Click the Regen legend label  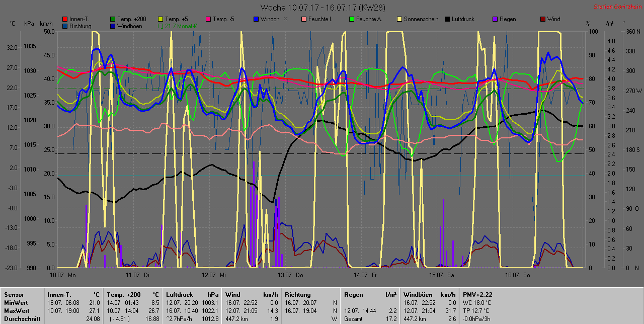(x=508, y=19)
